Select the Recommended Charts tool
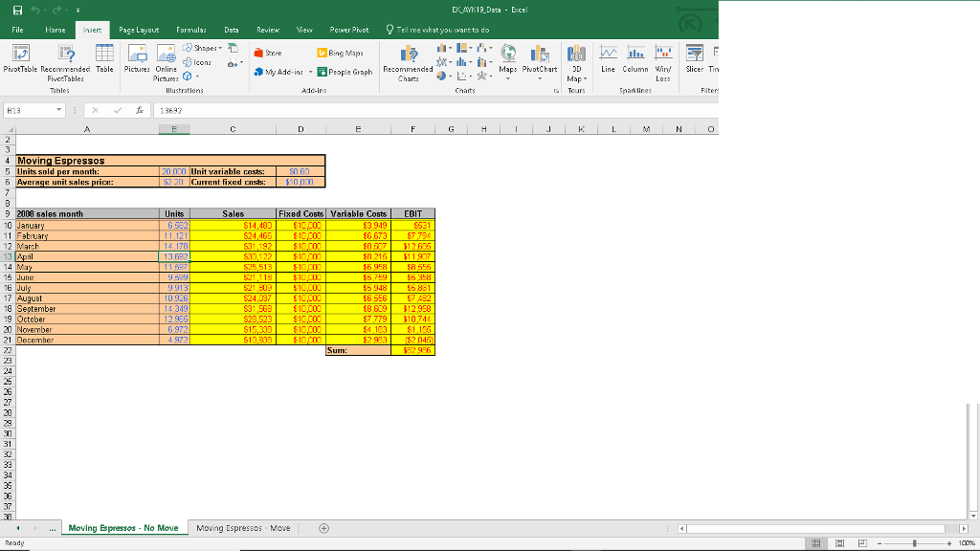The height and width of the screenshot is (551, 980). pos(406,59)
